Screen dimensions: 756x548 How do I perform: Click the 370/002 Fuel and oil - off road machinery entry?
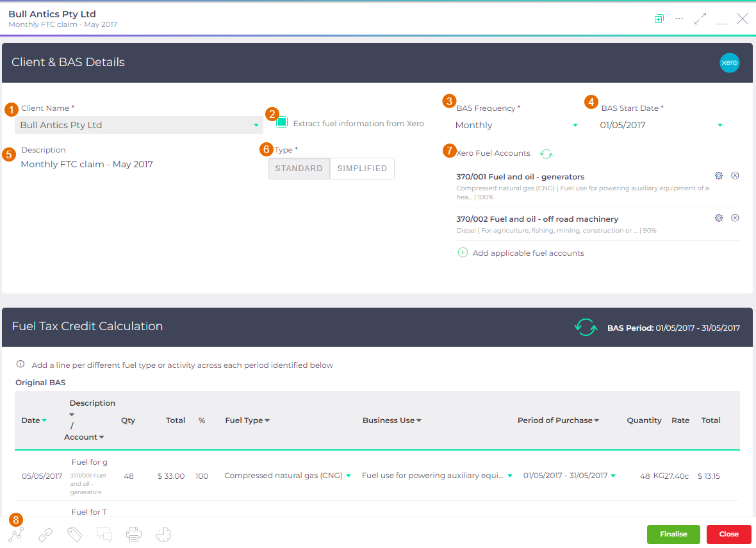(x=537, y=219)
